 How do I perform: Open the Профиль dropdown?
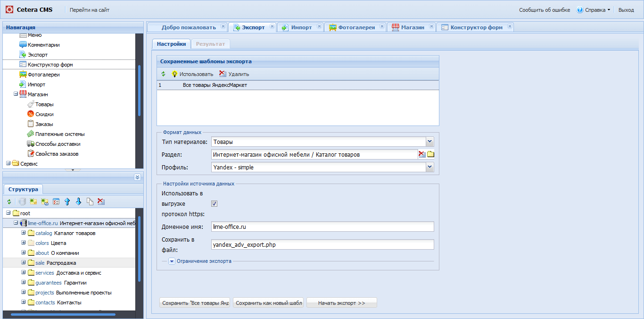[x=429, y=167]
